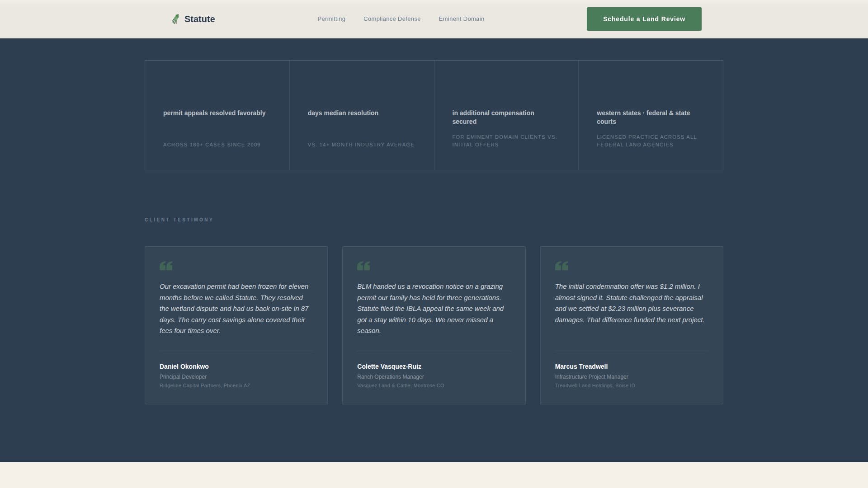Viewport: 868px width, 488px height.
Task: Click the Schedule a Land Review button
Action: [x=644, y=19]
